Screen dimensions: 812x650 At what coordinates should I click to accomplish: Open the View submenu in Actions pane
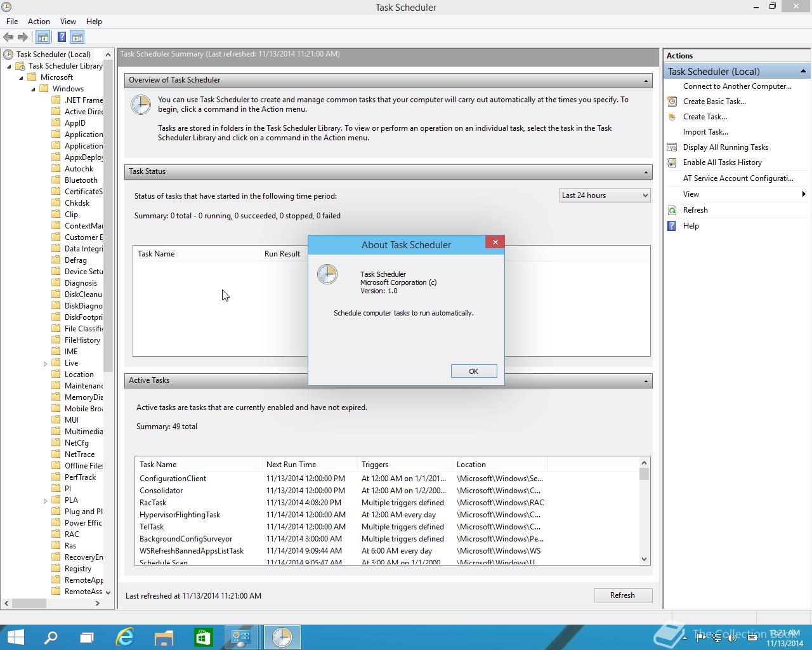point(737,194)
